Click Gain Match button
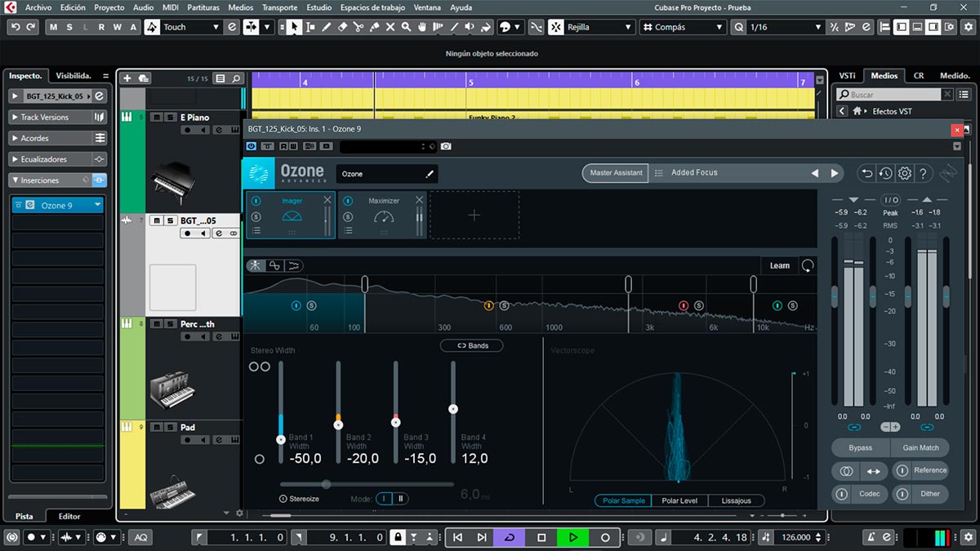Viewport: 980px width, 551px height. coord(920,447)
